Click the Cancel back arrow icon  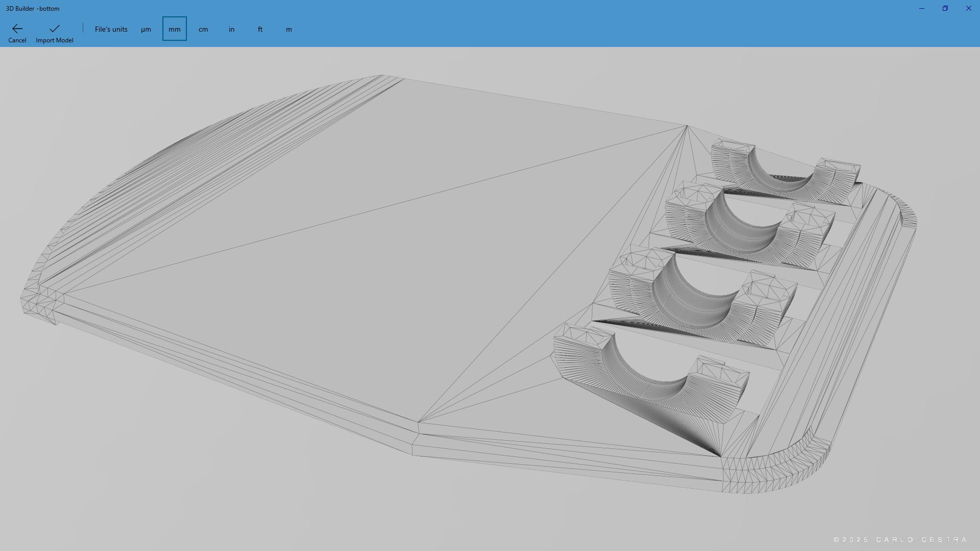[17, 29]
